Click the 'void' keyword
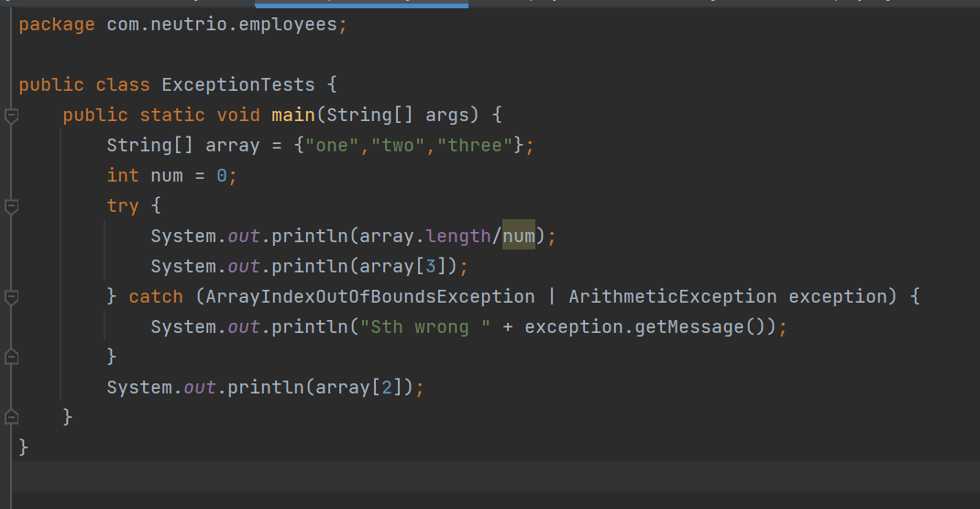This screenshot has width=980, height=509. point(238,115)
